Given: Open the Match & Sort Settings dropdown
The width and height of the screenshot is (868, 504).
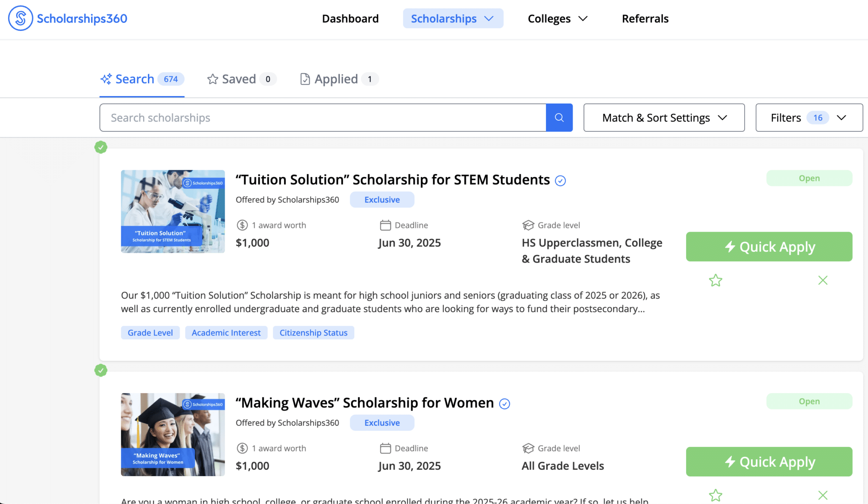Looking at the screenshot, I should point(663,117).
